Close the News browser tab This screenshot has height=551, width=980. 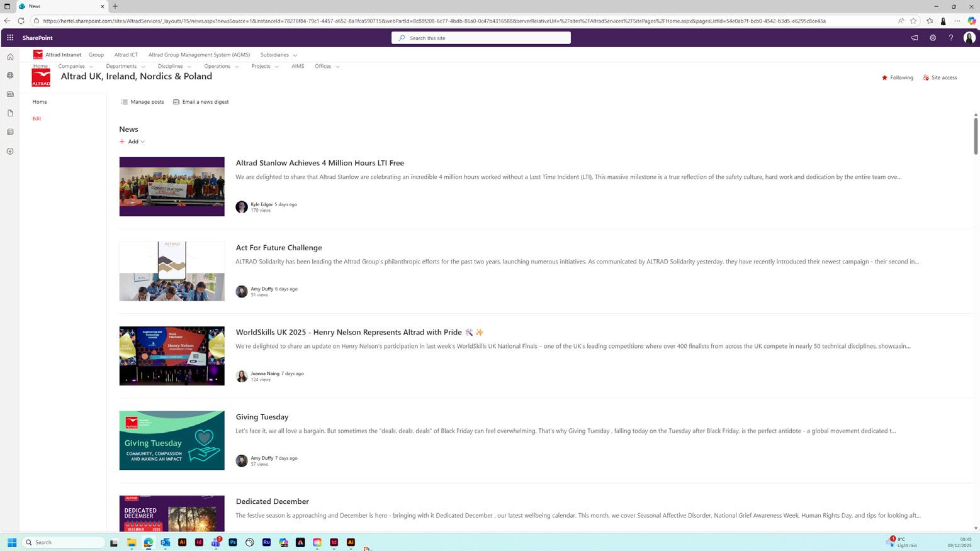tap(103, 6)
